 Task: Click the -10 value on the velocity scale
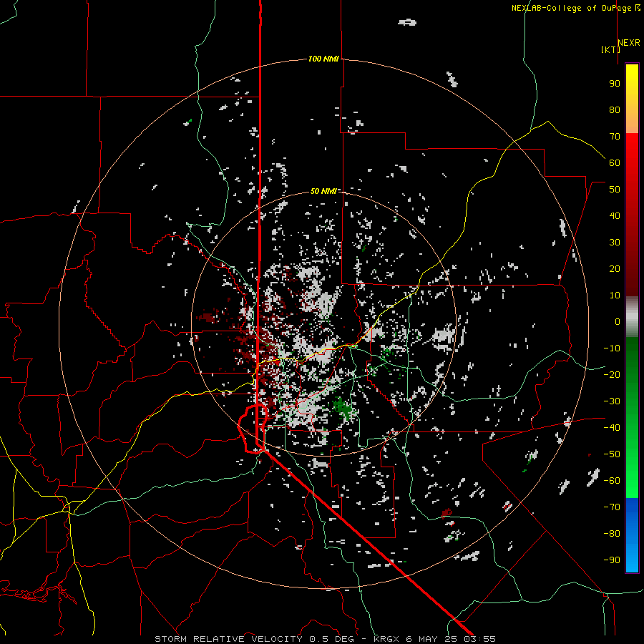click(612, 348)
